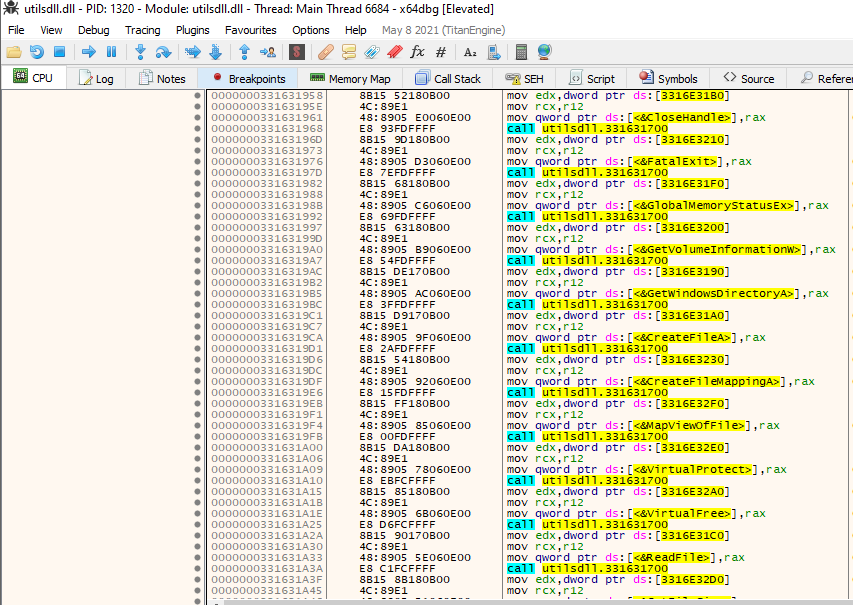
Task: Open the Intermodular calls icon
Action: (493, 52)
